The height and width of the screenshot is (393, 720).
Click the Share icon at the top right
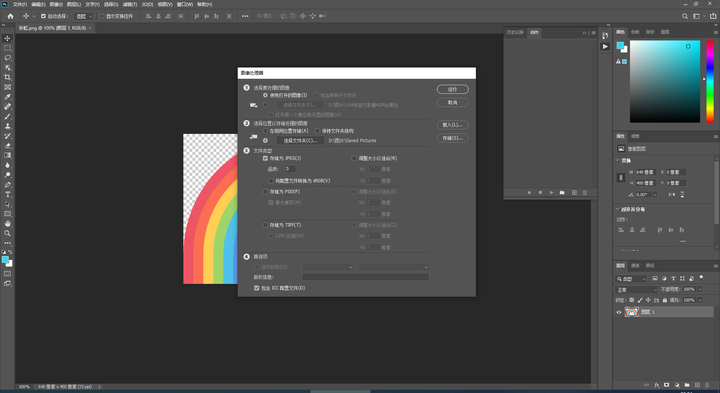pos(713,16)
